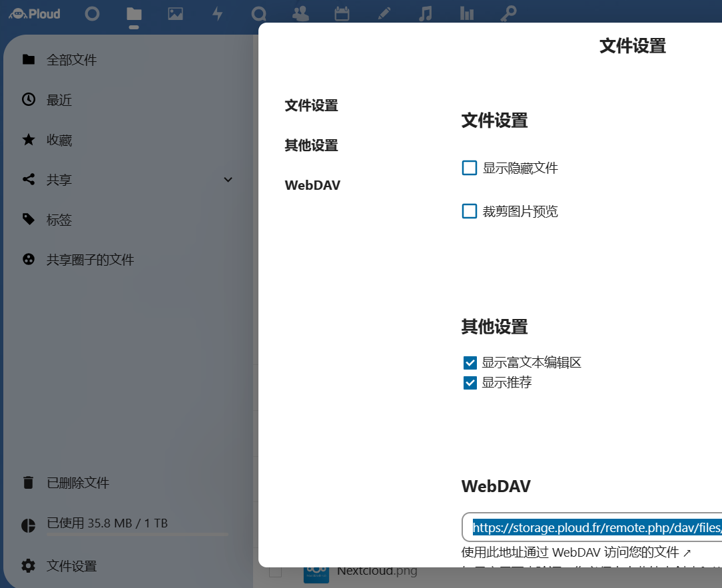
Task: Open the Activity lightning icon
Action: (217, 14)
